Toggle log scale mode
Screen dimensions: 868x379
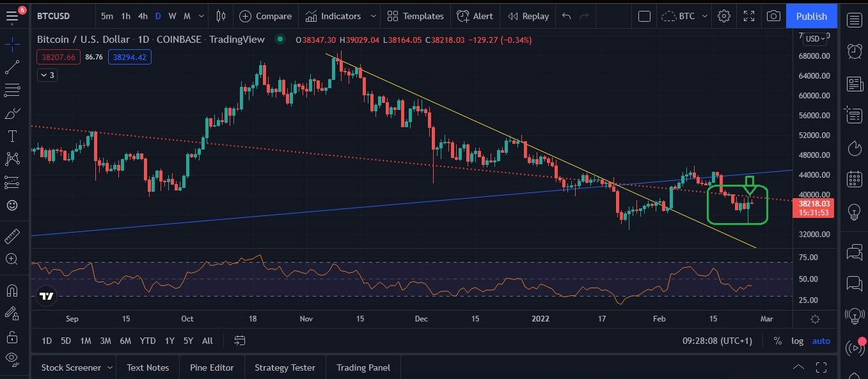797,341
